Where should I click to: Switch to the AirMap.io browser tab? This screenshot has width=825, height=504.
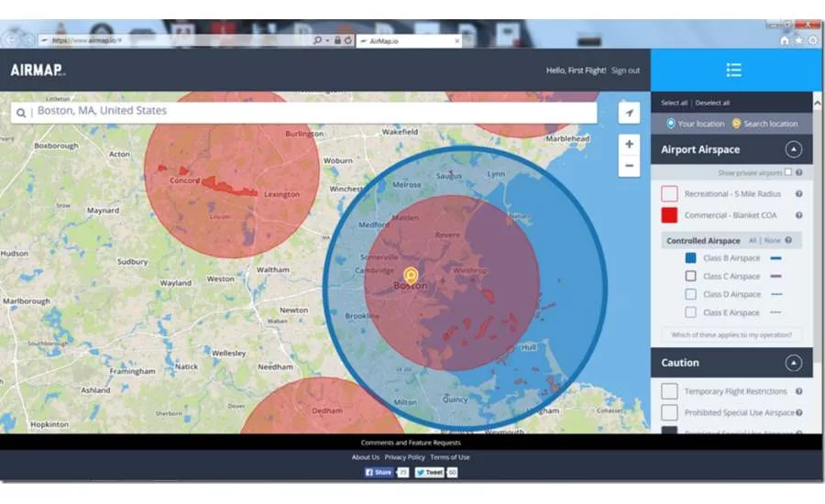(409, 41)
